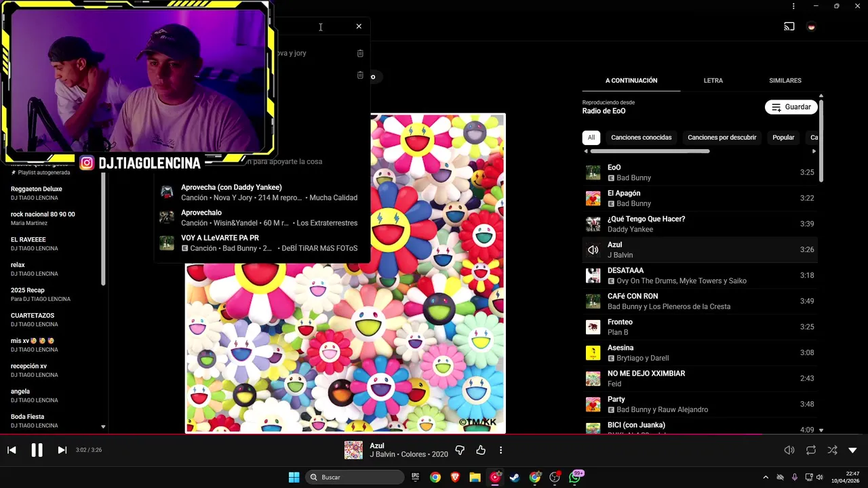Skip to the next track
This screenshot has width=868, height=488.
click(62, 450)
